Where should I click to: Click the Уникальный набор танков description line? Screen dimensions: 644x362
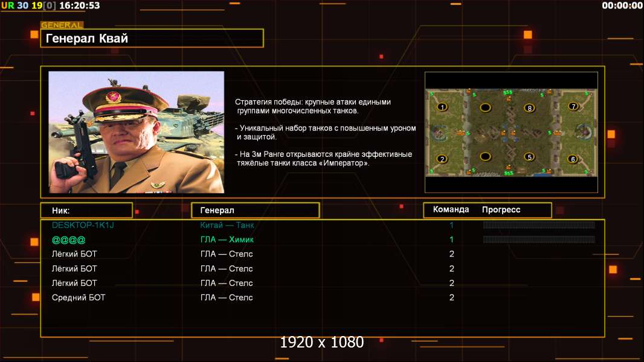coord(325,132)
